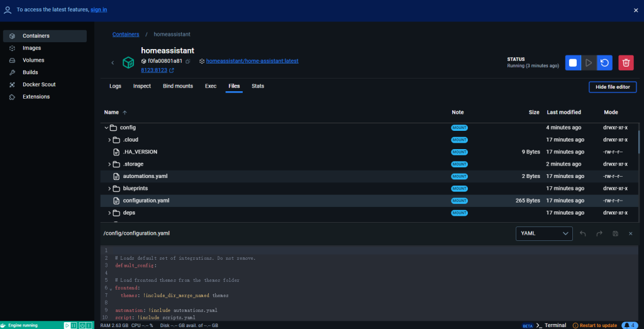Open the 8123:8123 port link

(x=154, y=70)
